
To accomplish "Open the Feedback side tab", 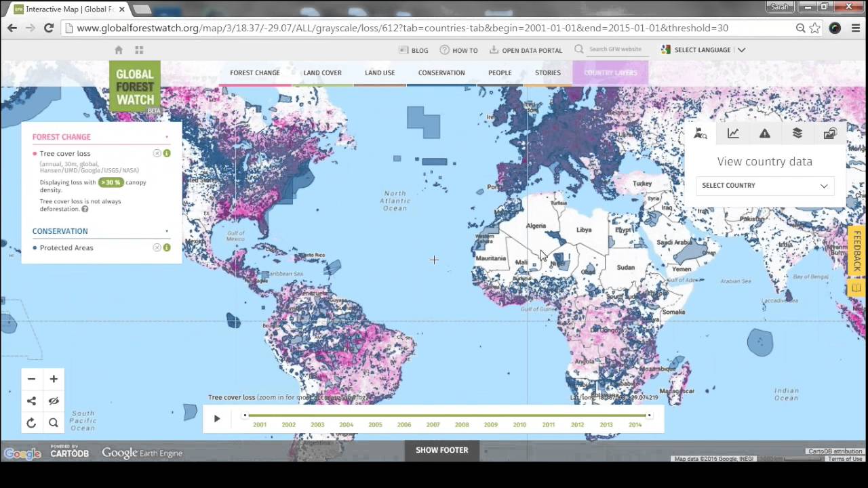I will tap(857, 251).
